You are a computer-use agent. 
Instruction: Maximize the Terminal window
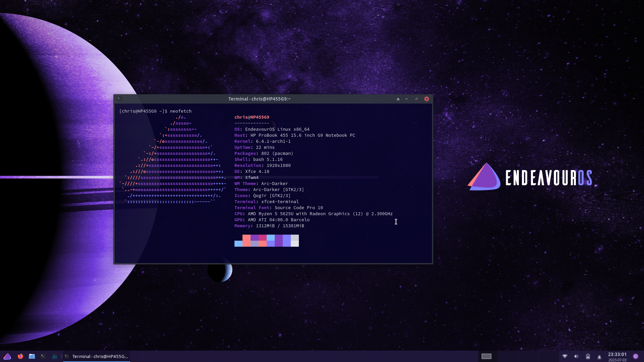(x=417, y=99)
